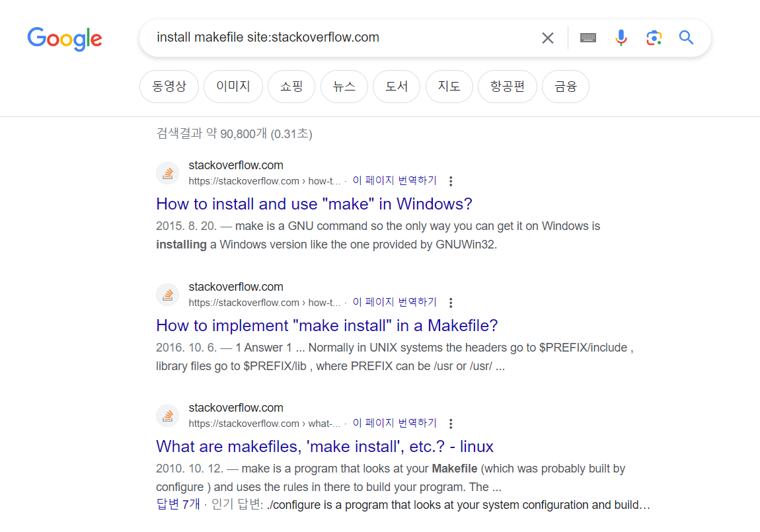Open three-dot menu for 'make install' Makefile result
Screen dimensions: 760x532
pos(451,303)
